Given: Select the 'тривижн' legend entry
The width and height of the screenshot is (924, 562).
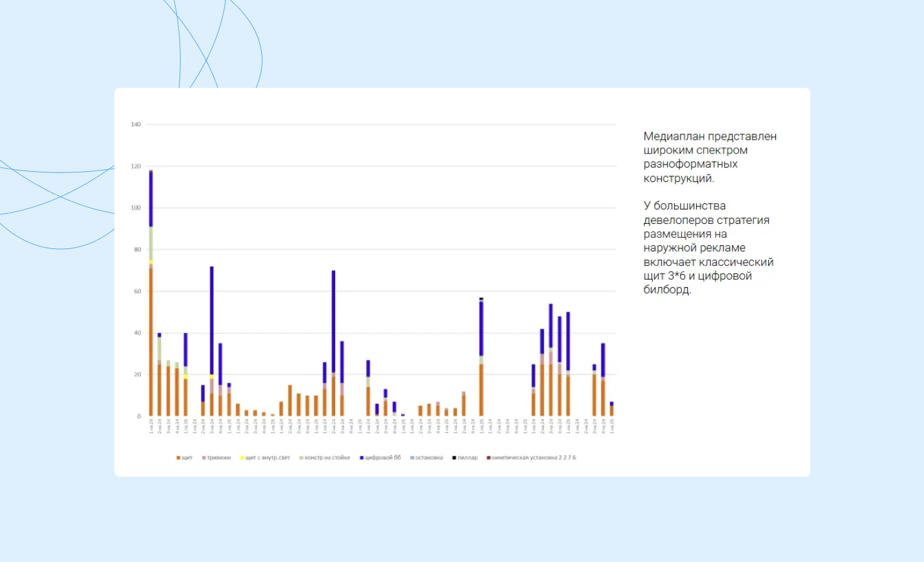Looking at the screenshot, I should point(217,458).
